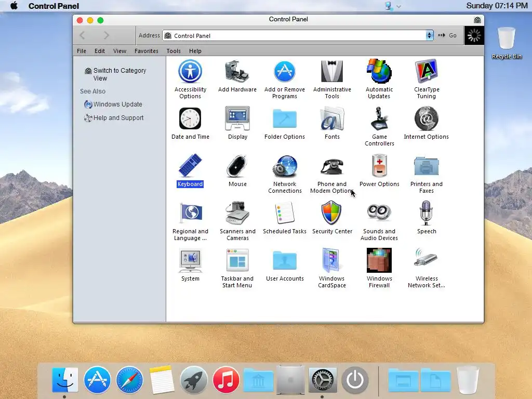The height and width of the screenshot is (399, 532).
Task: Open Windows Update link
Action: pyautogui.click(x=118, y=104)
